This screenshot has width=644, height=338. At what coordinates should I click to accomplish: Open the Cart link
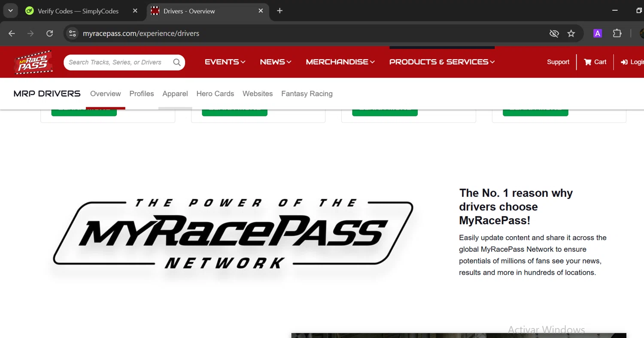click(x=595, y=62)
